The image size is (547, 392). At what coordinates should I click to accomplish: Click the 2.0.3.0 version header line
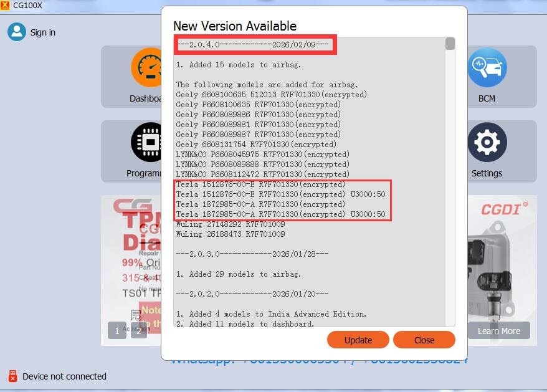[x=252, y=254]
